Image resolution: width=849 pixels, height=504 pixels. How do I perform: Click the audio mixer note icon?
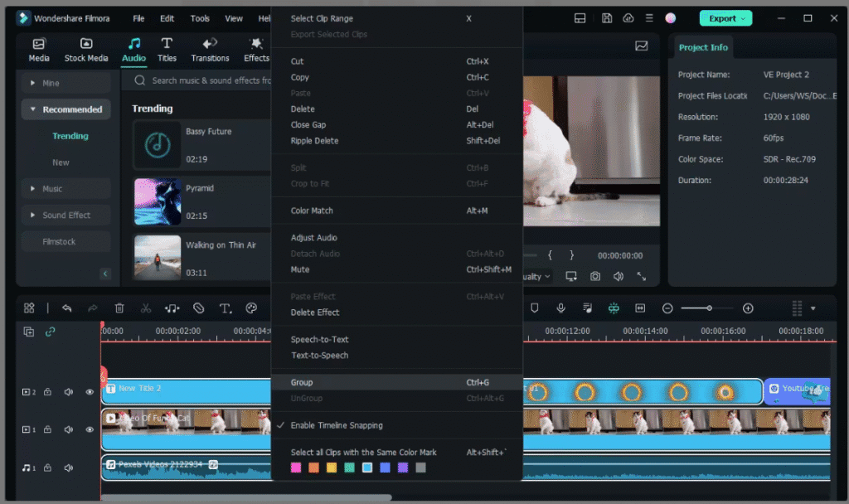coord(588,308)
